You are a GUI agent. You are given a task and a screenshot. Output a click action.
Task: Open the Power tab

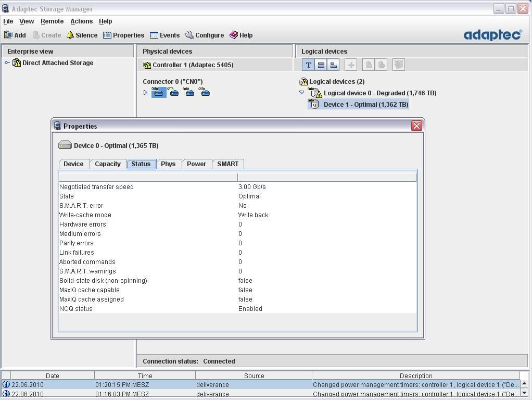click(196, 164)
